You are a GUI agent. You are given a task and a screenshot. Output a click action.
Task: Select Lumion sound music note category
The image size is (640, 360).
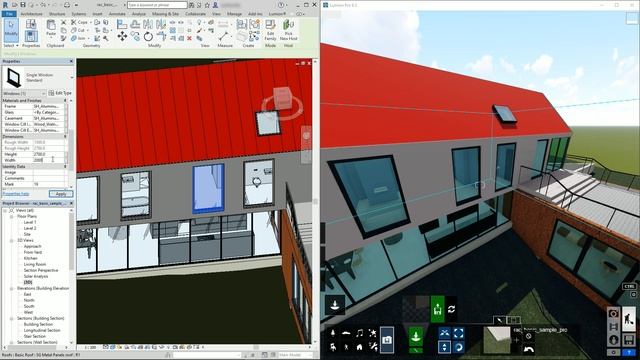pos(360,333)
